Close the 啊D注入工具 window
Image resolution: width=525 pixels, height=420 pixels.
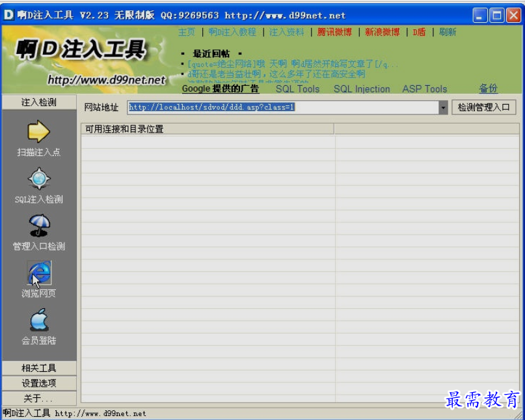tap(513, 16)
